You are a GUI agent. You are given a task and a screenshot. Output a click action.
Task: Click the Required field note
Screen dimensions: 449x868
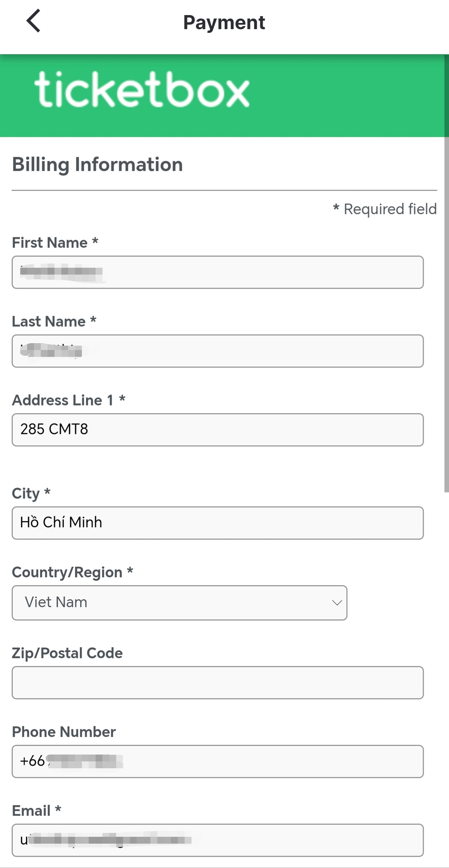click(385, 209)
